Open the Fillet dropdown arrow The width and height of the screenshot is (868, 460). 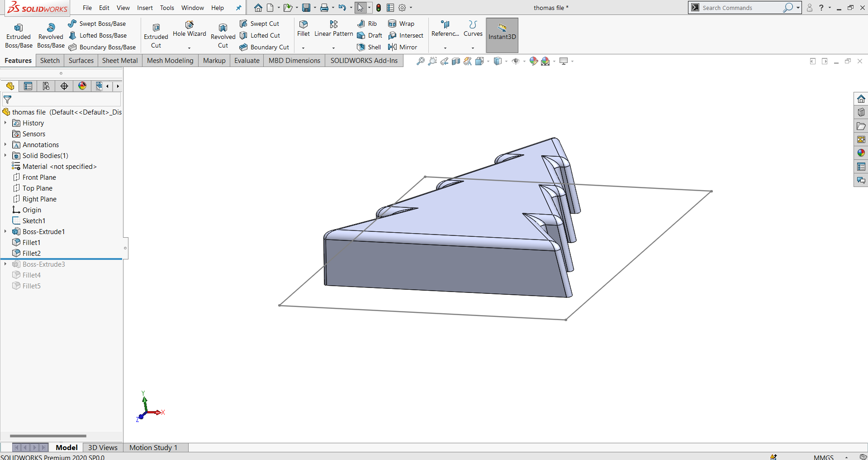[304, 48]
